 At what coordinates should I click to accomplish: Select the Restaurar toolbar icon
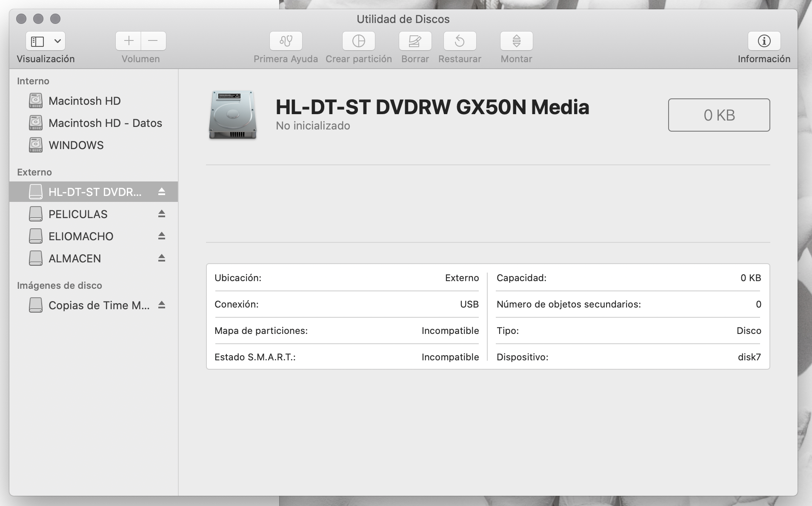460,41
